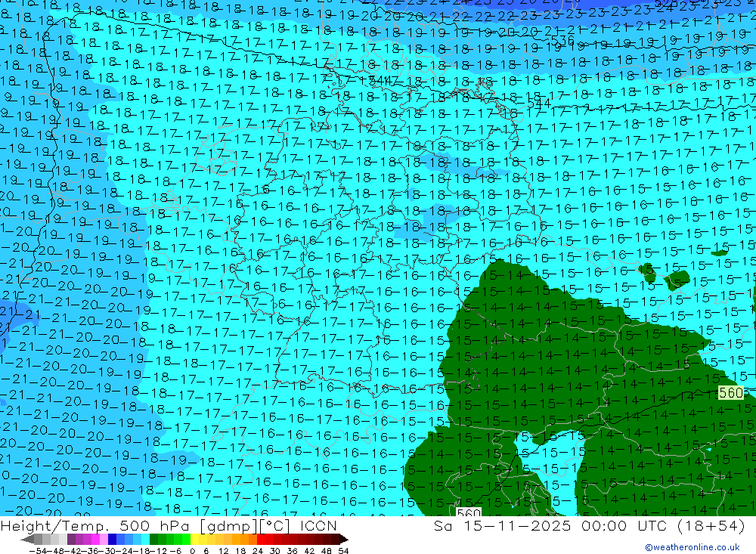Click the '[°C]' unit label
The width and height of the screenshot is (756, 554).
point(275,526)
